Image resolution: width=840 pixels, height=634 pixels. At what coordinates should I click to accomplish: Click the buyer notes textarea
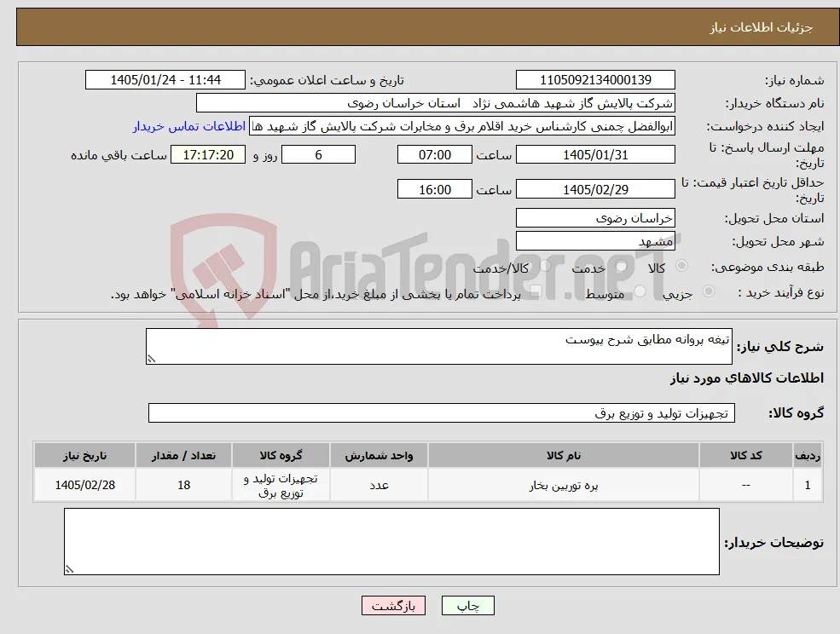pyautogui.click(x=391, y=541)
